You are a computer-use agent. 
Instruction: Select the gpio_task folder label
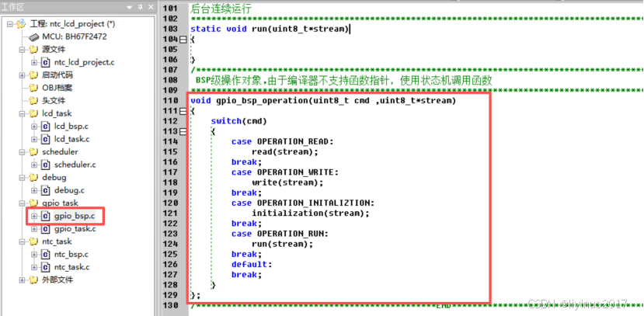click(60, 203)
